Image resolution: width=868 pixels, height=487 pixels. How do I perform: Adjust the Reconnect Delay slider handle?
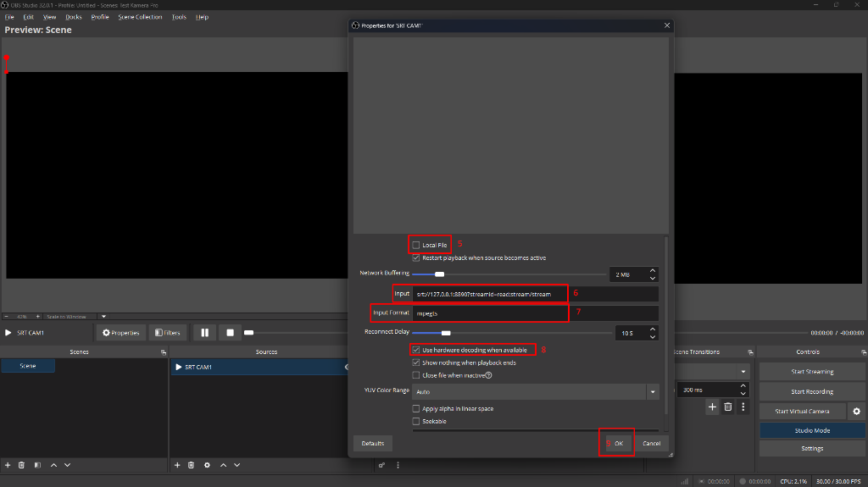[x=446, y=333]
